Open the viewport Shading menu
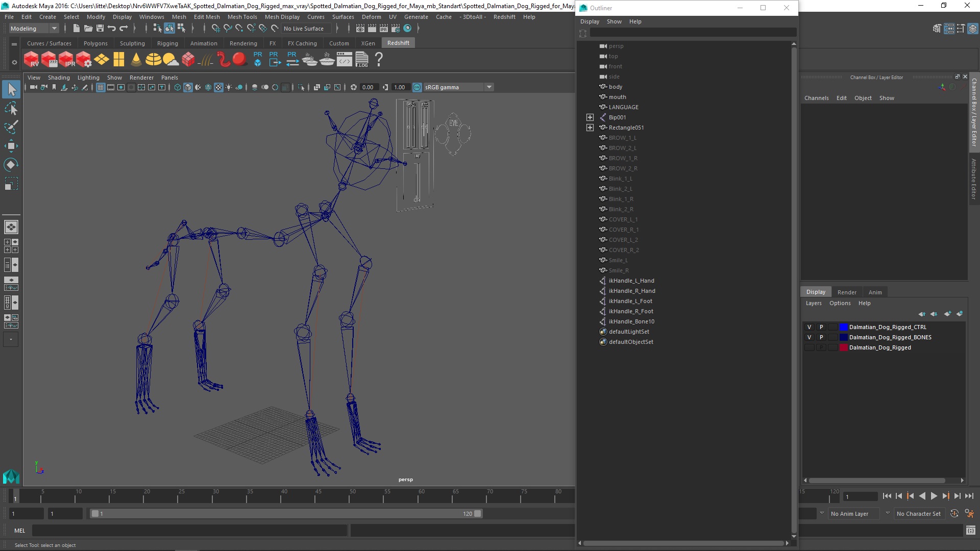Screen dimensions: 980x551 pos(59,78)
